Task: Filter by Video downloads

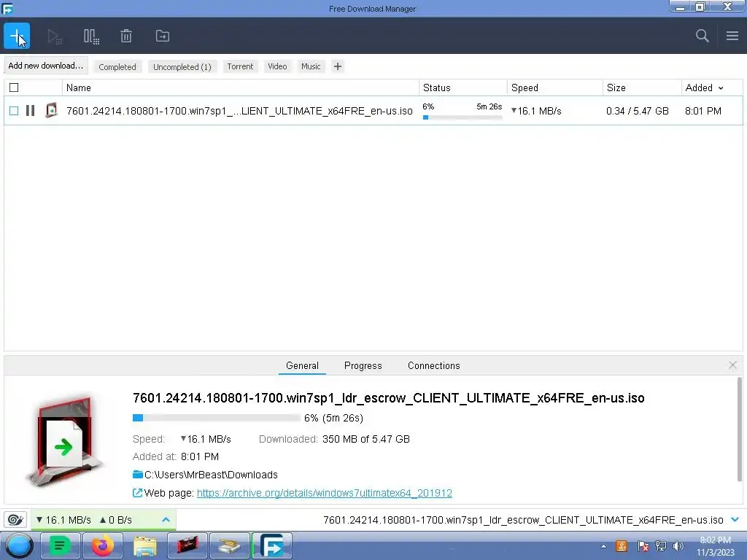Action: [277, 66]
